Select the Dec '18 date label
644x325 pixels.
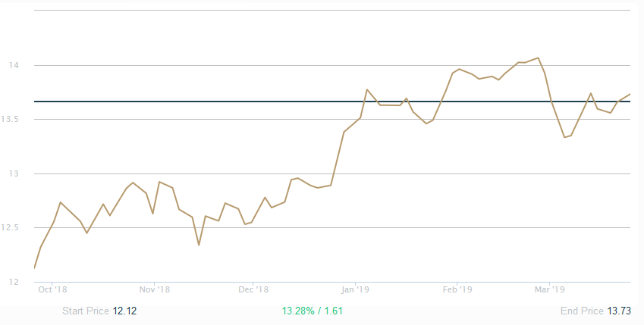(253, 289)
